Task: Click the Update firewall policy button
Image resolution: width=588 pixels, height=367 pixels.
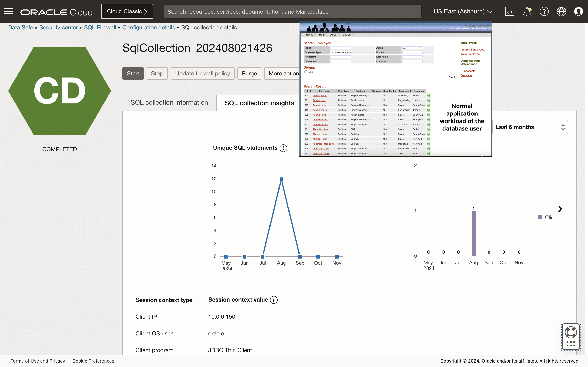Action: point(202,73)
